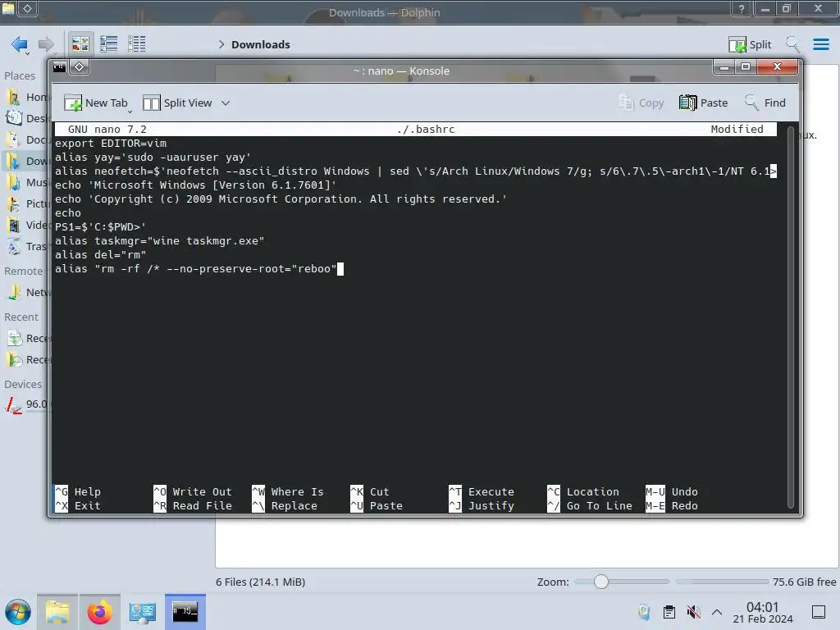This screenshot has width=840, height=630.
Task: Select the Documents place in sidebar
Action: (27, 139)
